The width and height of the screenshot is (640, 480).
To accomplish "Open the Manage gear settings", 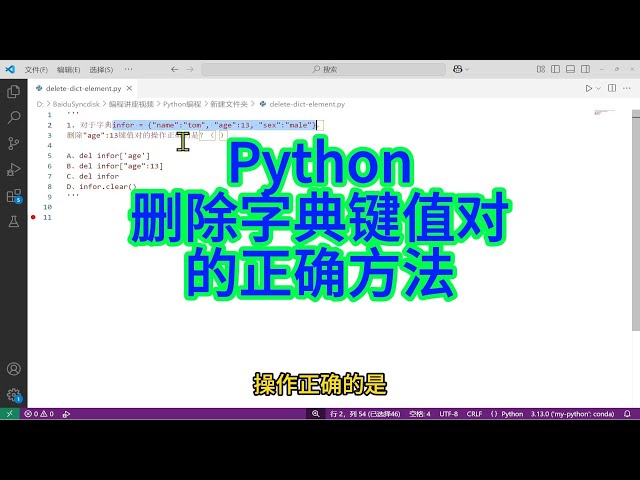I will pos(14,395).
